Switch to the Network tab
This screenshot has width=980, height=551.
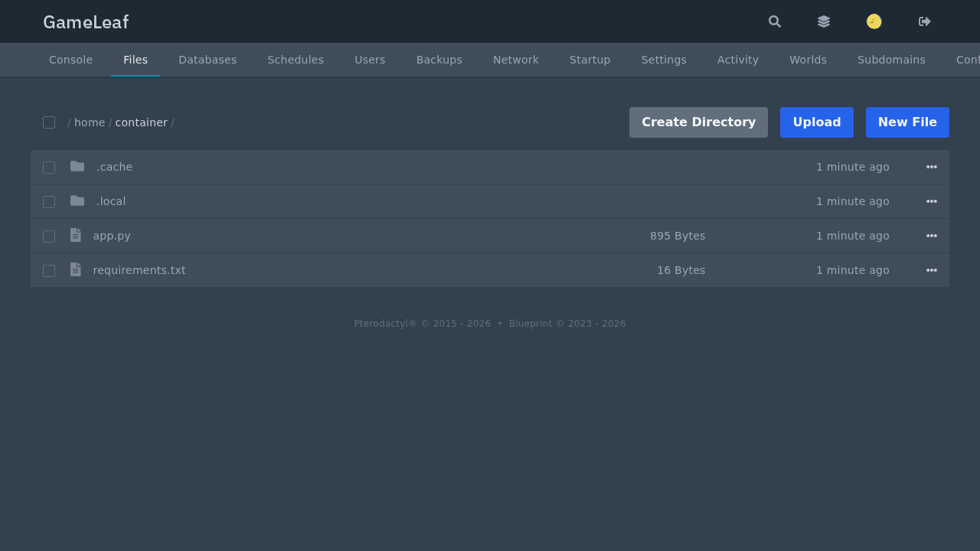point(516,60)
